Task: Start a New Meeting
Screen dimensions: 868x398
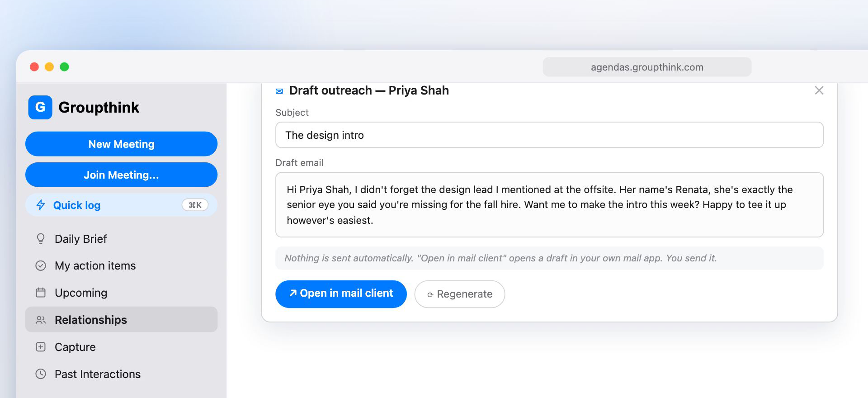Action: (121, 144)
